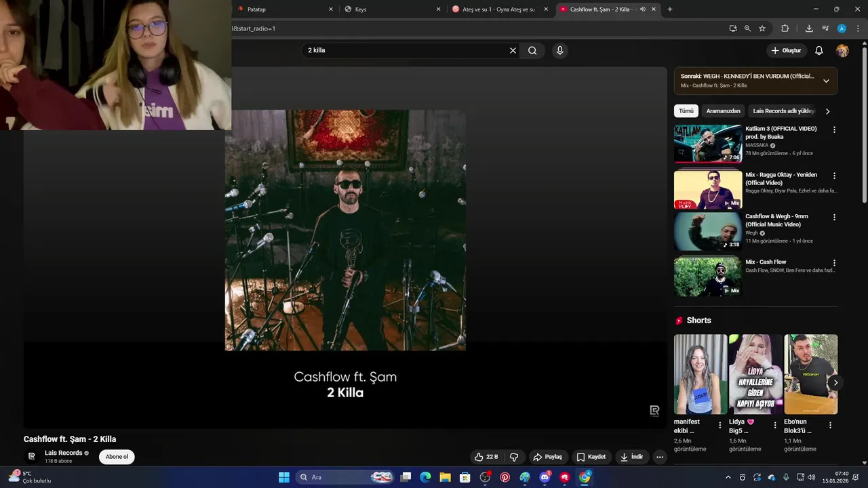Select the Lais Records adlı yükleyen chip

pos(783,111)
